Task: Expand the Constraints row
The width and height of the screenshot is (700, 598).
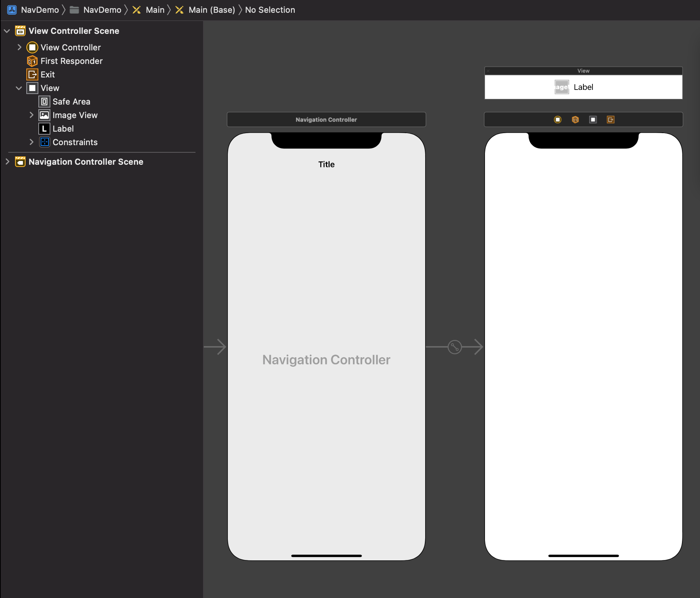Action: click(x=32, y=142)
